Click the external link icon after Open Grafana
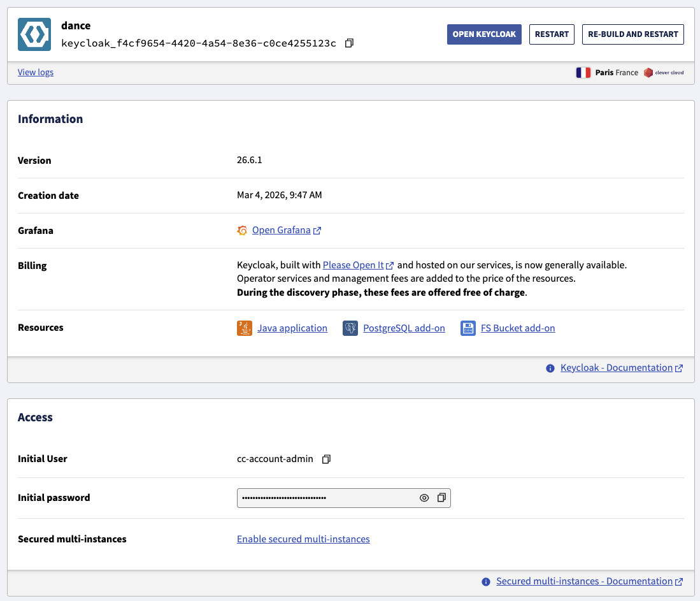The width and height of the screenshot is (700, 601). click(317, 231)
